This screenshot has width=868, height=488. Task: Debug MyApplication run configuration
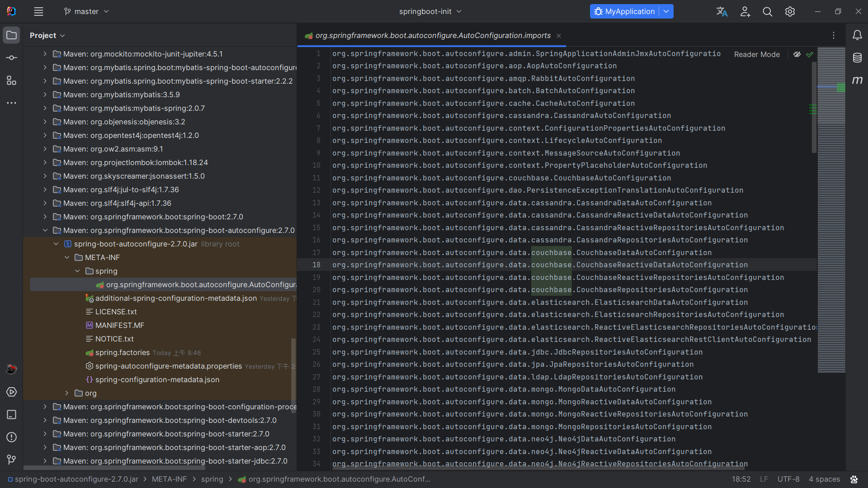[624, 12]
